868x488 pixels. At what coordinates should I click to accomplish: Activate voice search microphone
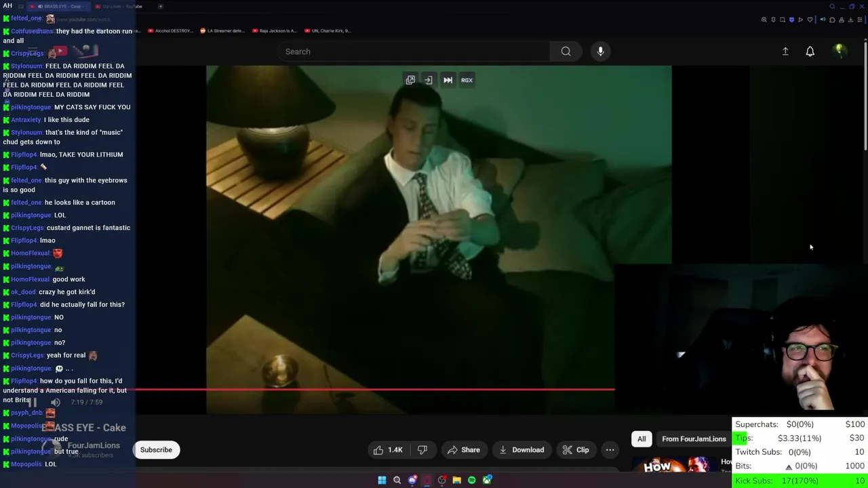(600, 52)
